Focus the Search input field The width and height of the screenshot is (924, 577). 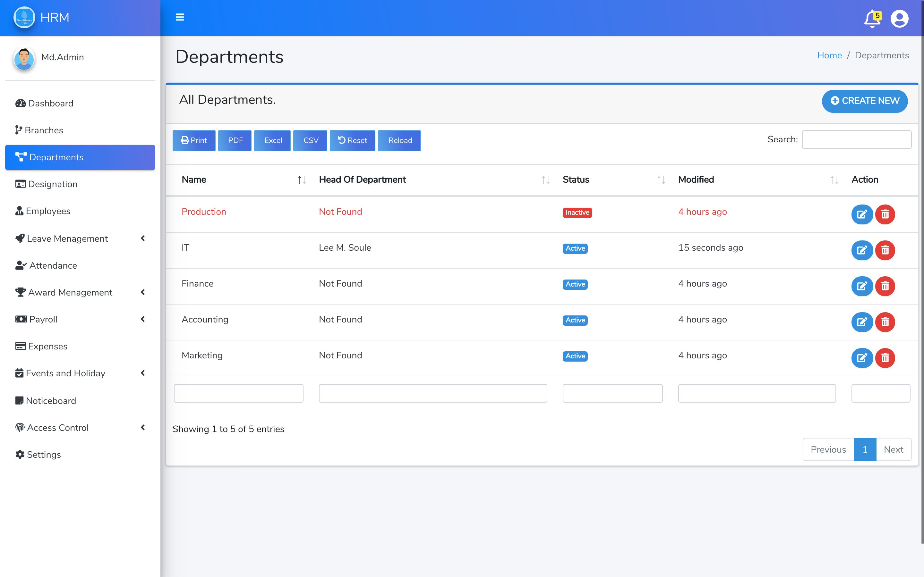coord(856,139)
